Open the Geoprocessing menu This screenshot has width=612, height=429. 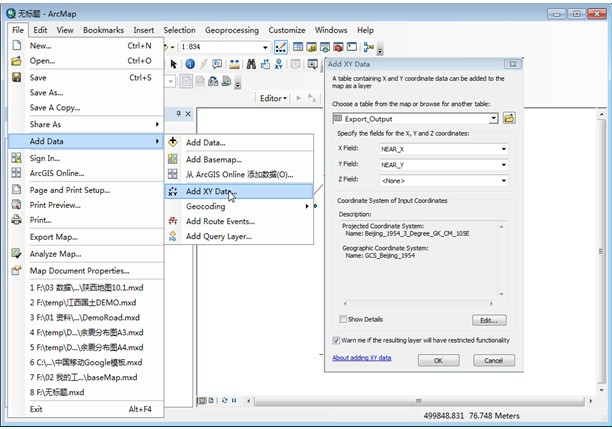click(x=232, y=30)
